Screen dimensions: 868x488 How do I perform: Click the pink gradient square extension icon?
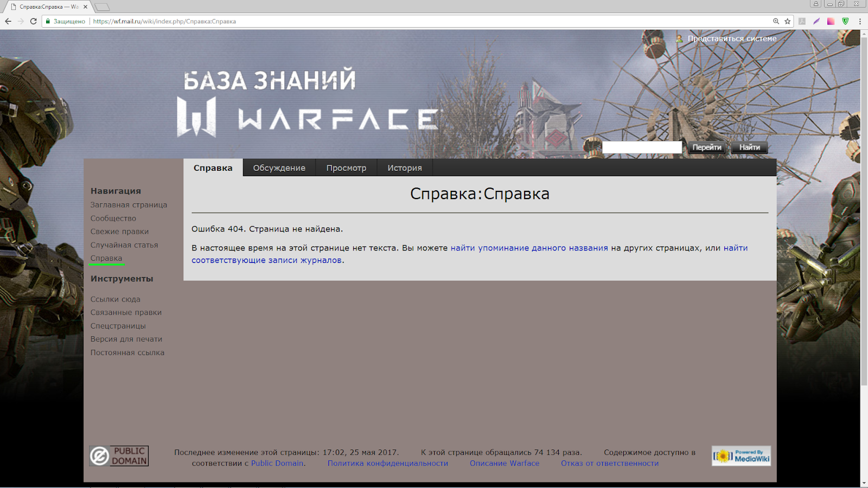[x=831, y=21]
